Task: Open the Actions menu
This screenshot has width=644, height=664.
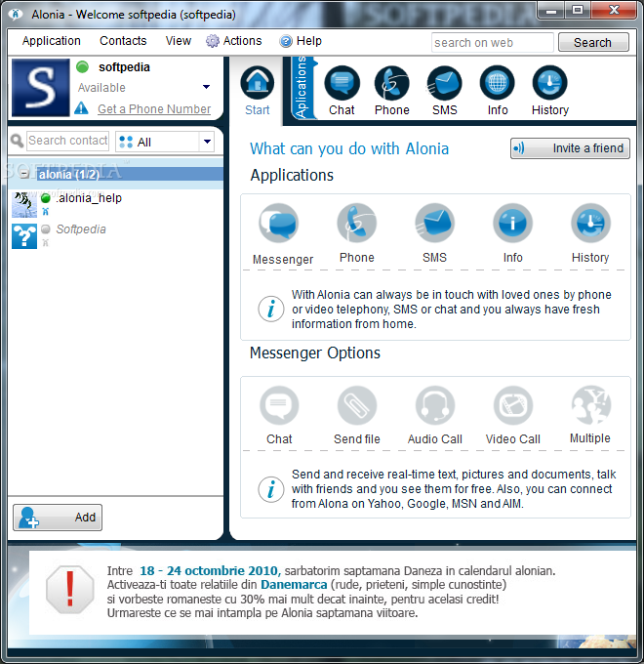Action: [233, 41]
